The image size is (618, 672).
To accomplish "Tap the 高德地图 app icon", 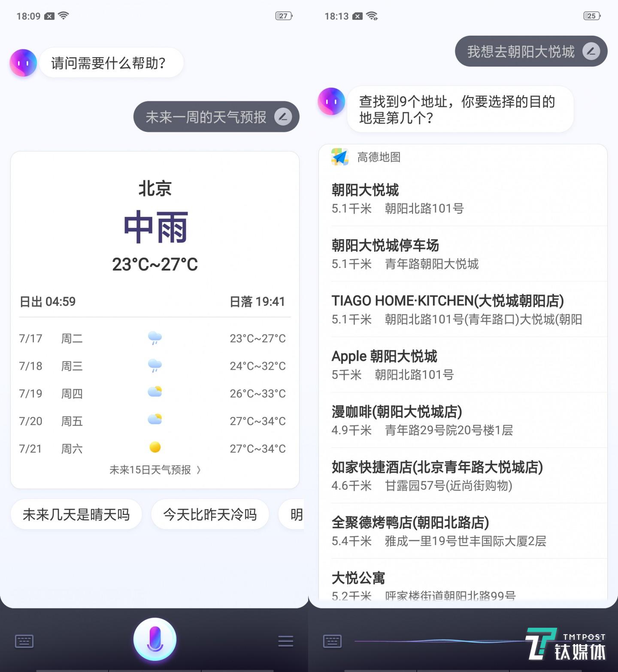I will click(339, 157).
